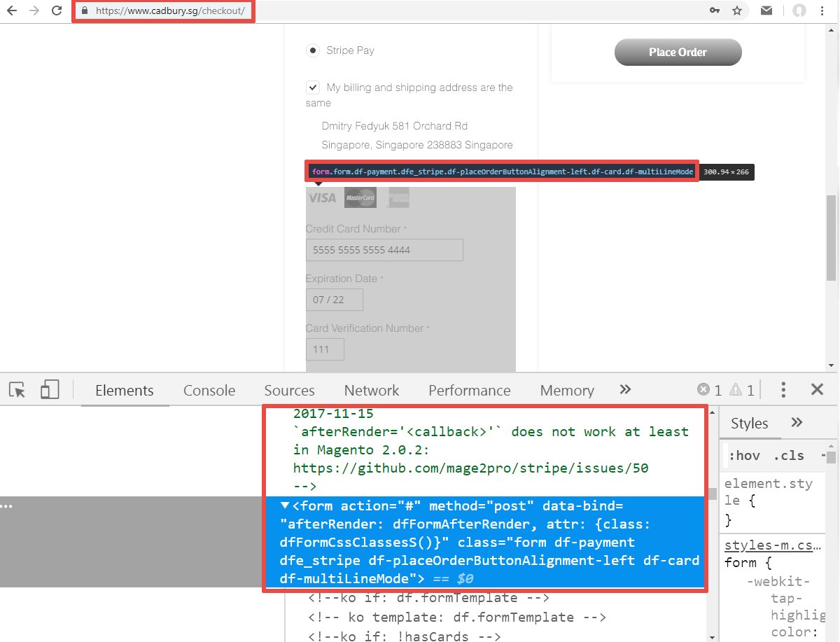
Task: Click the Card Verification Number label
Action: (x=367, y=328)
